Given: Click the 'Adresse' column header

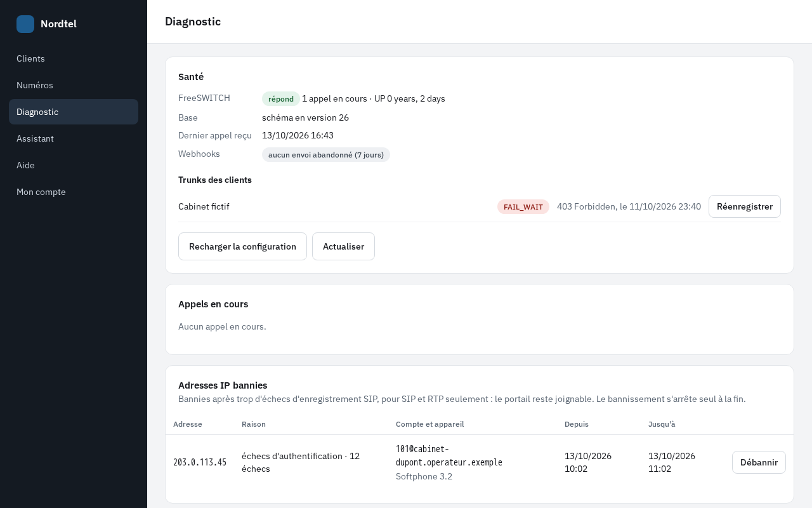Looking at the screenshot, I should pyautogui.click(x=188, y=424).
